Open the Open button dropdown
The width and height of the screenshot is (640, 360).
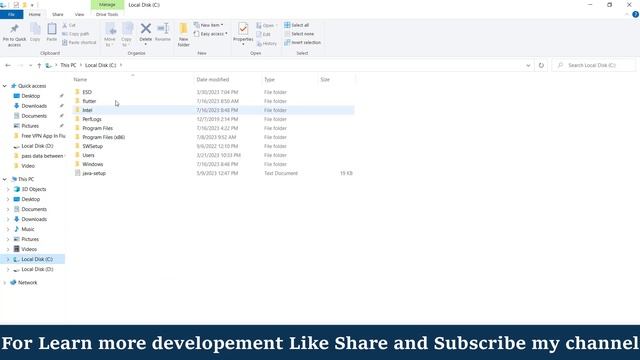pos(267,25)
